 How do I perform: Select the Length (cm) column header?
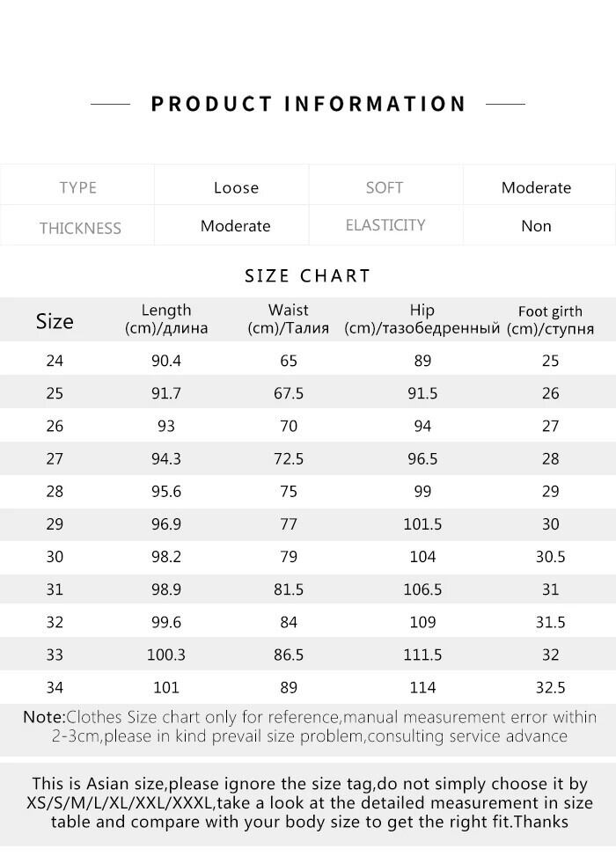[x=166, y=319]
